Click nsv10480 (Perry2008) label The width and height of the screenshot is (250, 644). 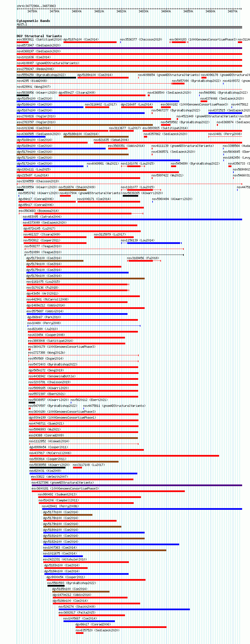pyautogui.click(x=44, y=323)
